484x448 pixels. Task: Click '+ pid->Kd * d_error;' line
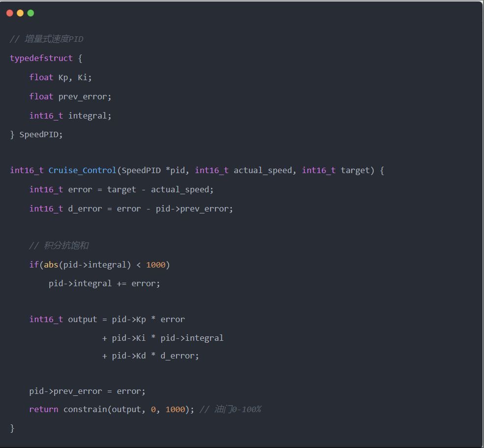coord(151,356)
